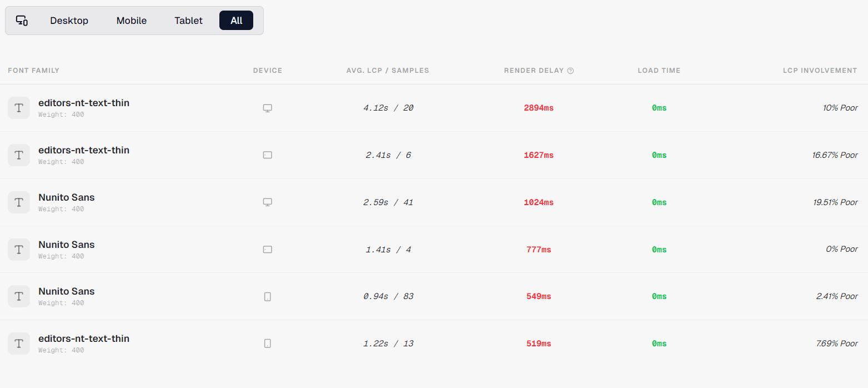Toggle the Tablet device filter
The image size is (868, 388).
(188, 20)
